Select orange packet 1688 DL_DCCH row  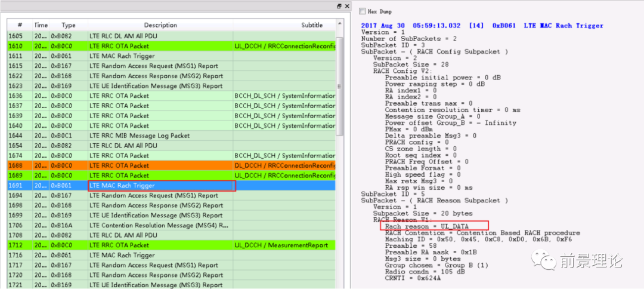tap(161, 165)
